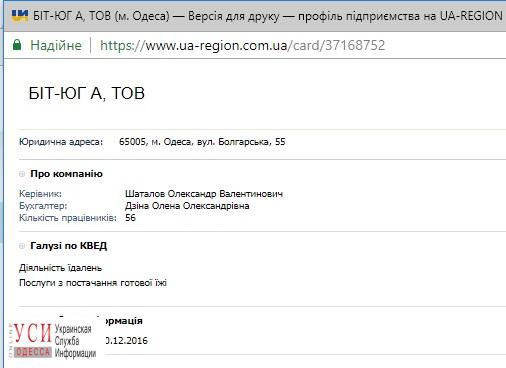The width and height of the screenshot is (506, 368).
Task: Click the 'Про компанію' heading
Action: (66, 174)
